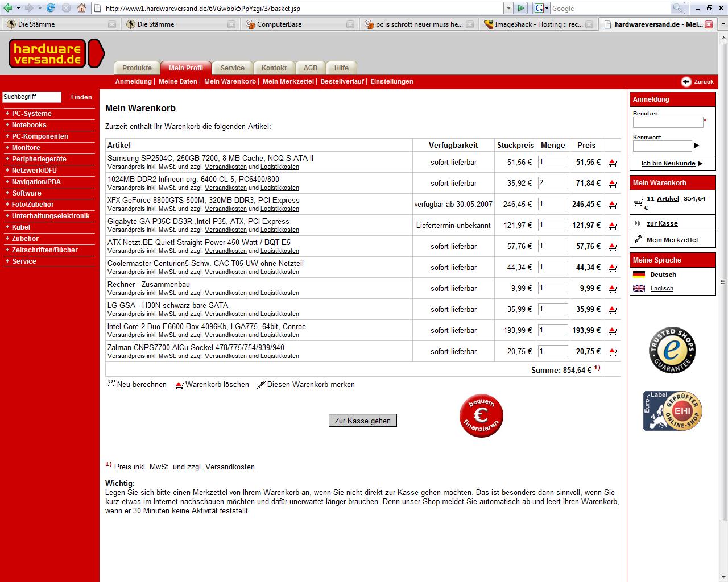The image size is (728, 582).
Task: Click the browser home button
Action: click(82, 8)
